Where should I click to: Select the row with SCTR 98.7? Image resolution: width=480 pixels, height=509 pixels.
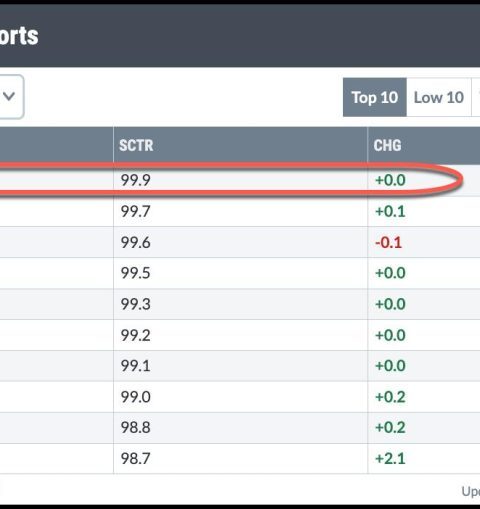[x=240, y=458]
